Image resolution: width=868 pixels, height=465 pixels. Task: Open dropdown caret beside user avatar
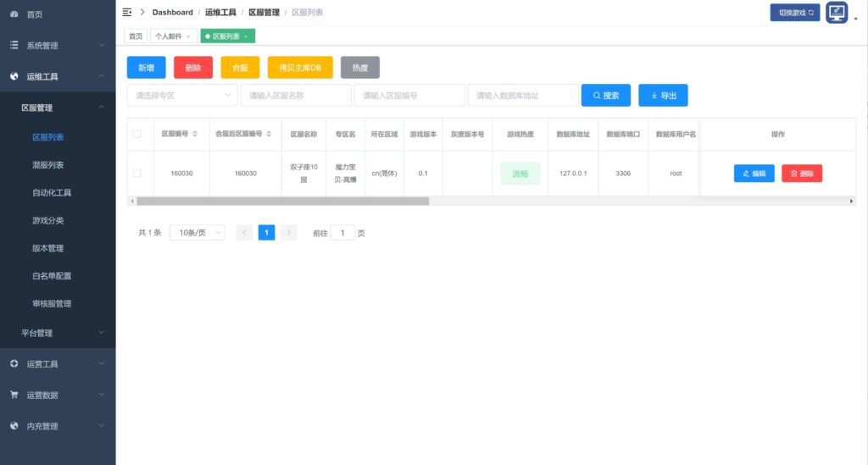click(x=856, y=19)
